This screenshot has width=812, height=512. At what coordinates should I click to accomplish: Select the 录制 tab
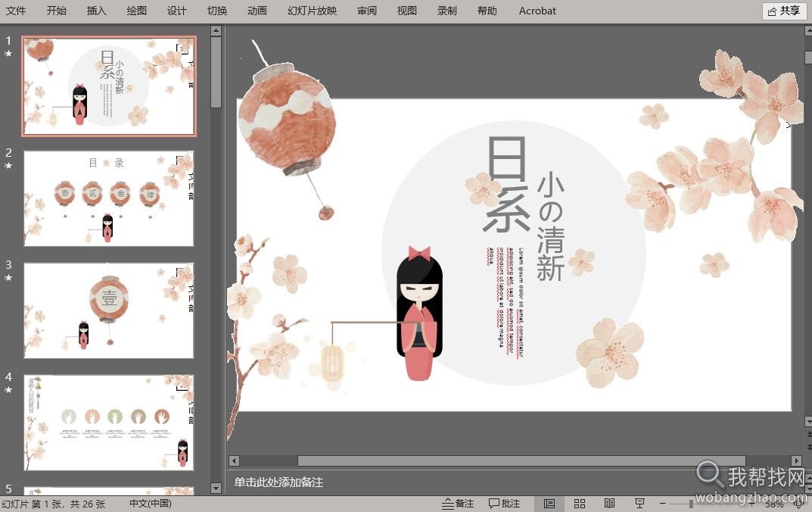447,11
